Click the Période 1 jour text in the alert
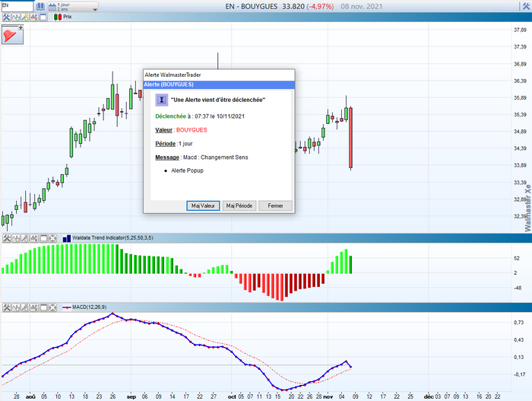 [x=174, y=144]
